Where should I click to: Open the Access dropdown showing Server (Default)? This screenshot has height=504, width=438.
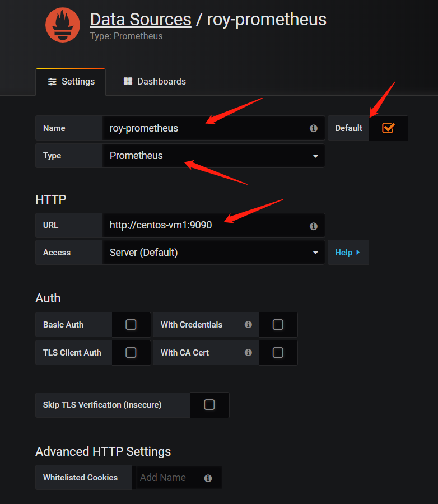[213, 253]
